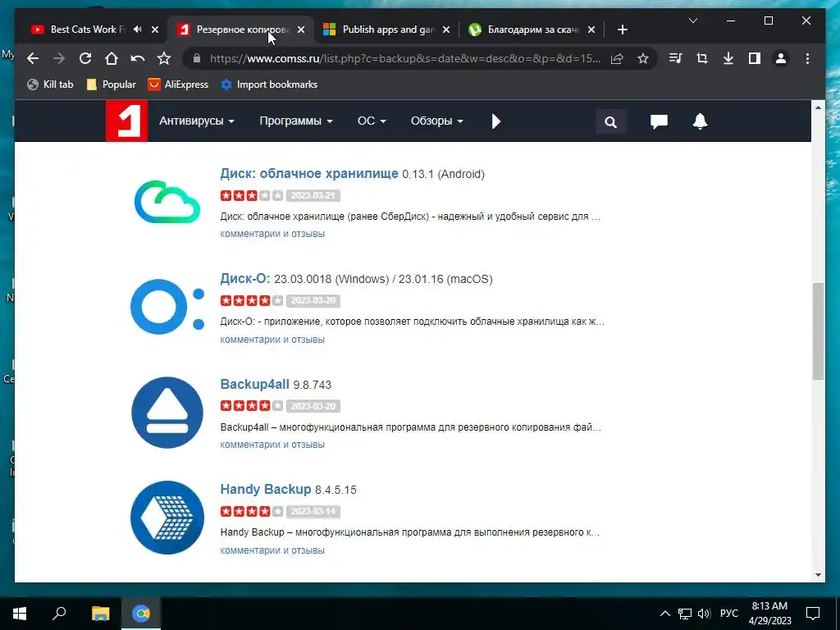Open the user profile icon

(781, 58)
